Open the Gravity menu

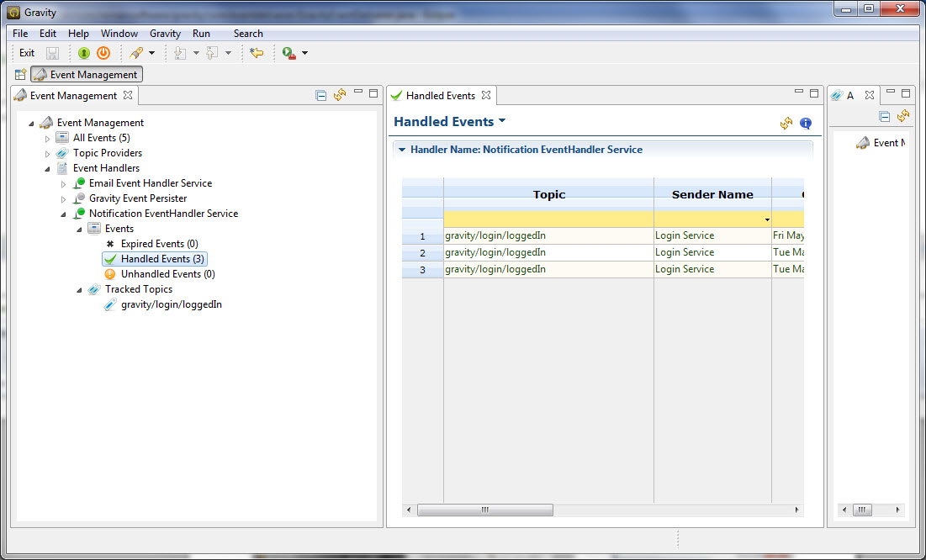tap(165, 34)
